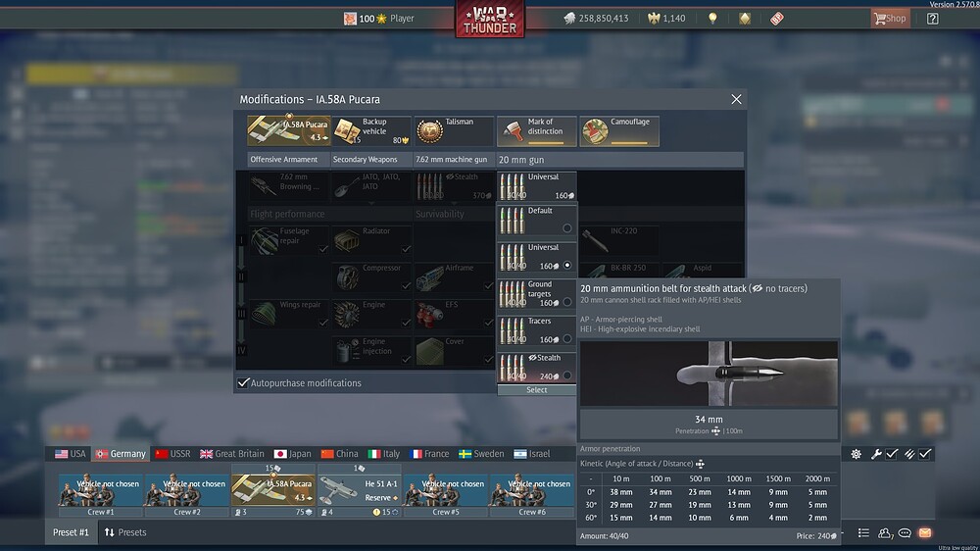Select the Radiator modification

(370, 240)
